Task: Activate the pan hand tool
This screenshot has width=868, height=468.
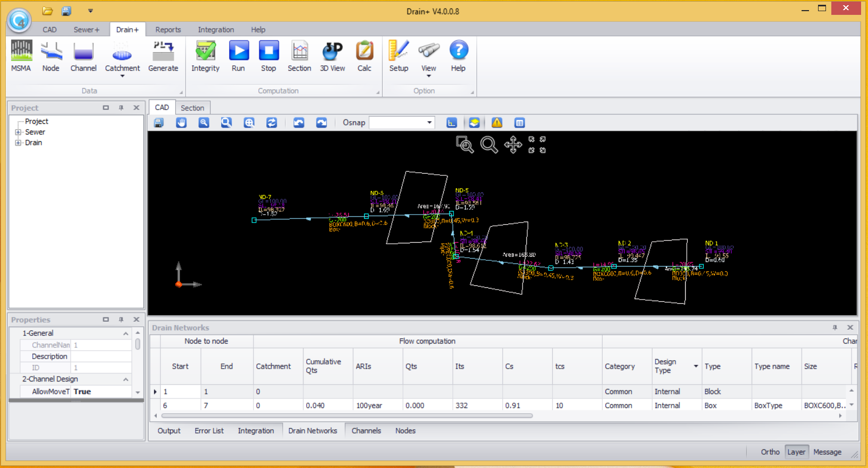Action: 181,123
